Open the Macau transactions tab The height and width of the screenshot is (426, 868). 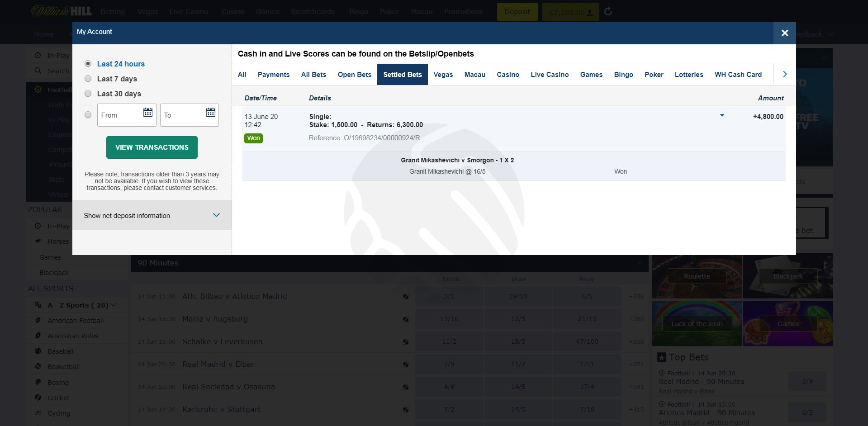(475, 74)
